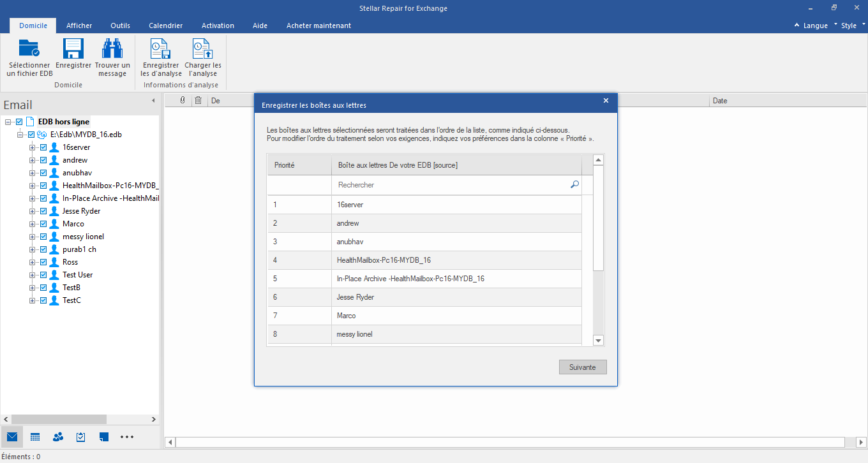Toggle the Ross mailbox checkbox
This screenshot has width=868, height=463.
click(x=43, y=262)
